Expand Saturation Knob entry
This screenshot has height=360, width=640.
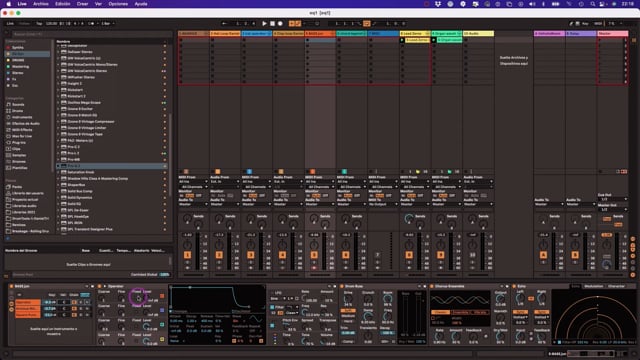58,172
